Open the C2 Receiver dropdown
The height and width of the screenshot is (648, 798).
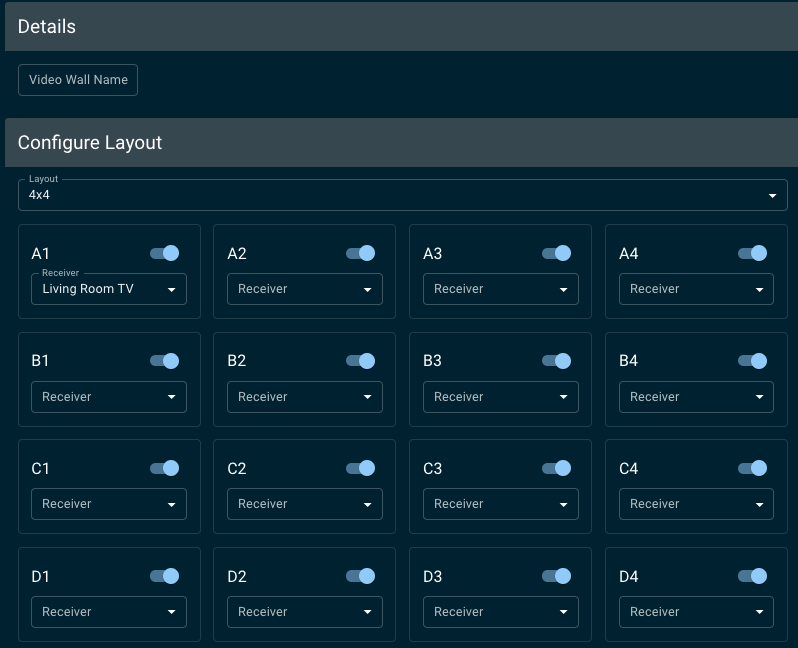(305, 504)
